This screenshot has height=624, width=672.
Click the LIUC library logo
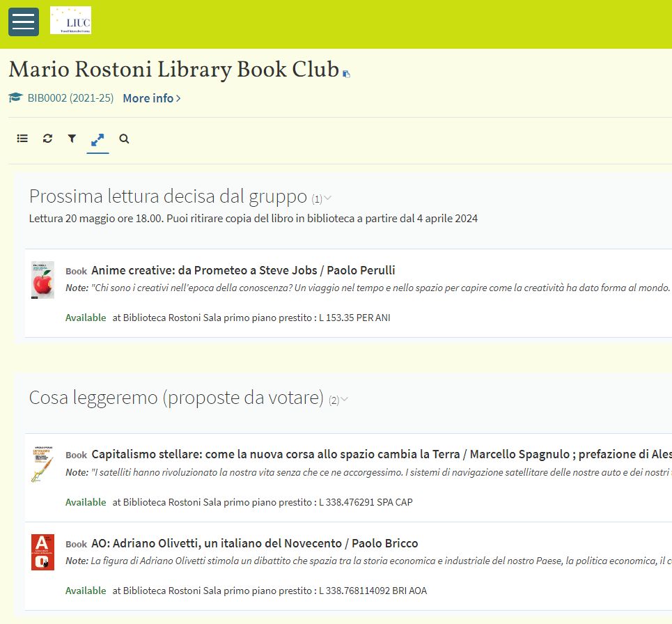(x=70, y=21)
